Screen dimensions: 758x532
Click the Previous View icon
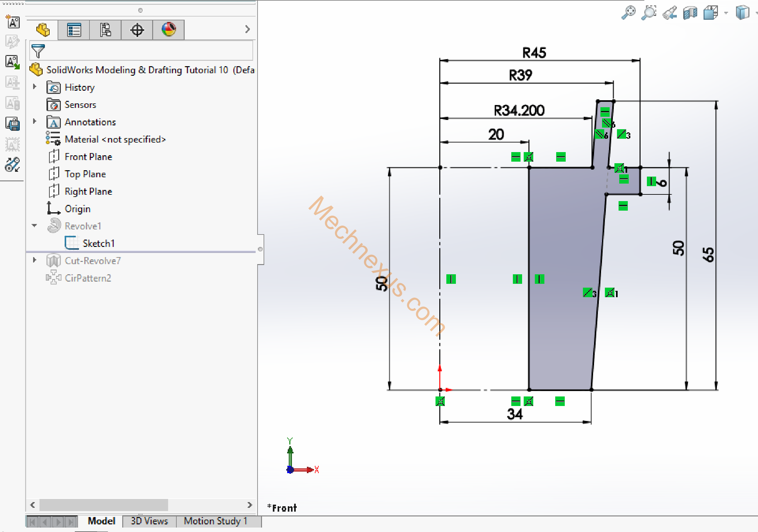(669, 13)
